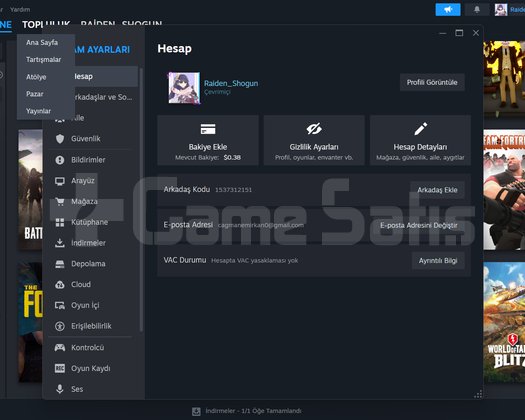Select the Cloud icon in sidebar
The height and width of the screenshot is (420, 525).
coord(60,284)
